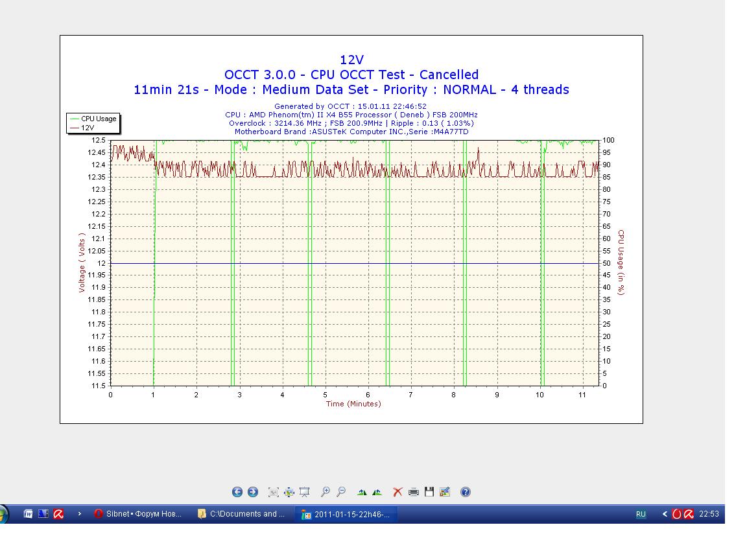Screen dimensions: 747x560
Task: Click the CPU Usage legend entry
Action: point(93,119)
